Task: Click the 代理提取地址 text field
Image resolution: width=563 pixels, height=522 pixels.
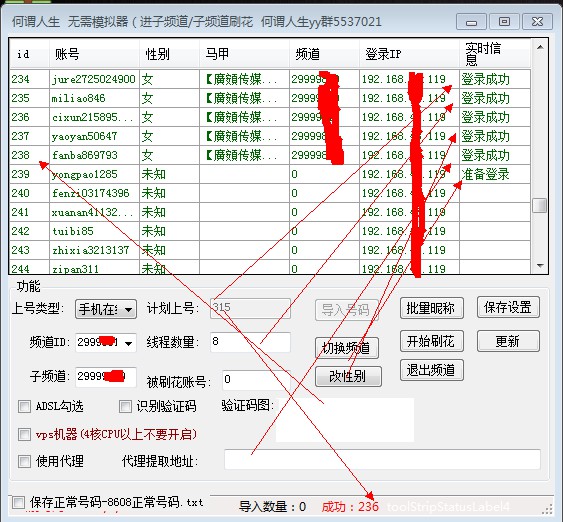Action: click(382, 459)
